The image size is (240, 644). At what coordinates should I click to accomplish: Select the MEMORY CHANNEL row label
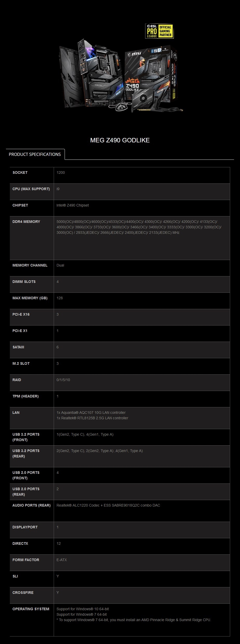point(30,265)
